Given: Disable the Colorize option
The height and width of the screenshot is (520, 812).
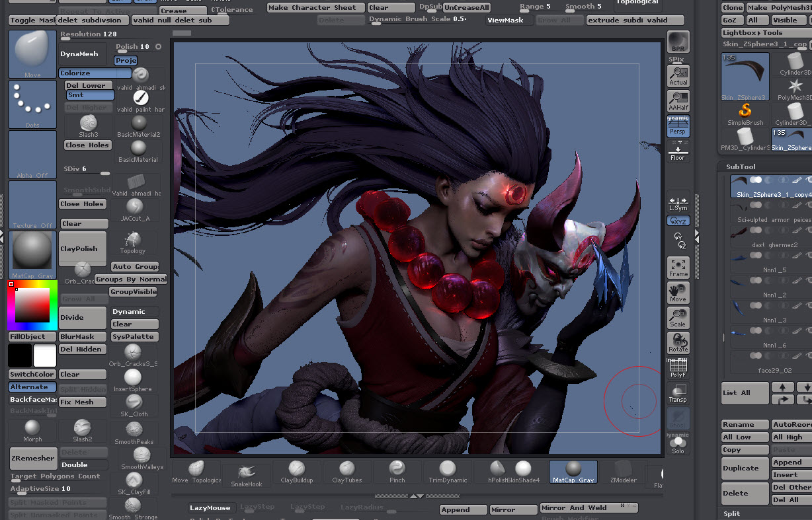Looking at the screenshot, I should pyautogui.click(x=95, y=73).
